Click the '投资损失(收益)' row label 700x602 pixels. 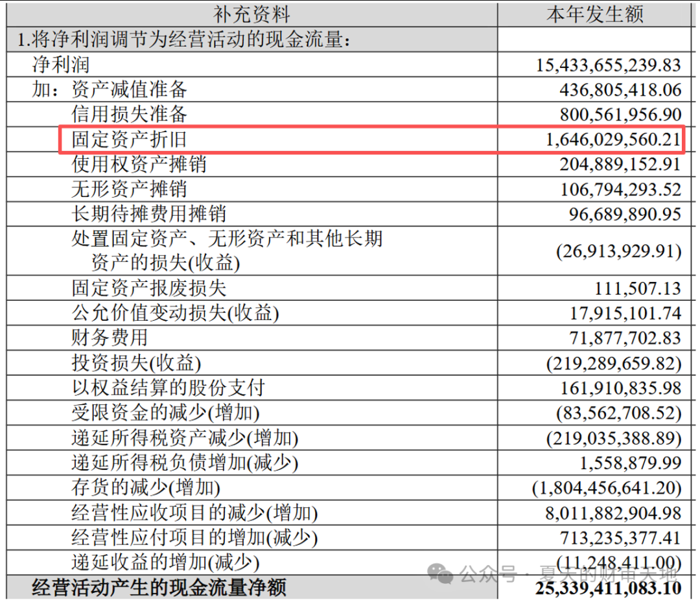coord(136,363)
